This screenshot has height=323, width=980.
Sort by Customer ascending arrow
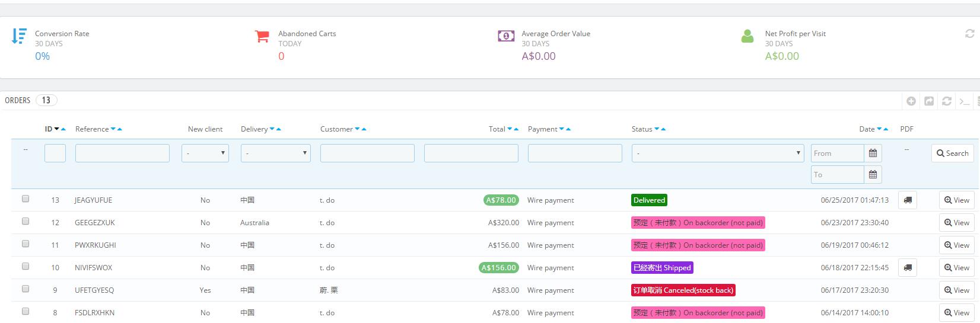click(x=364, y=129)
